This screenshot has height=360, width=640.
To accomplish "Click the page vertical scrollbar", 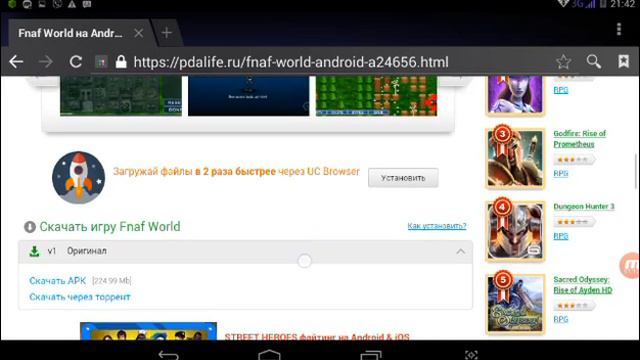I will (636, 171).
